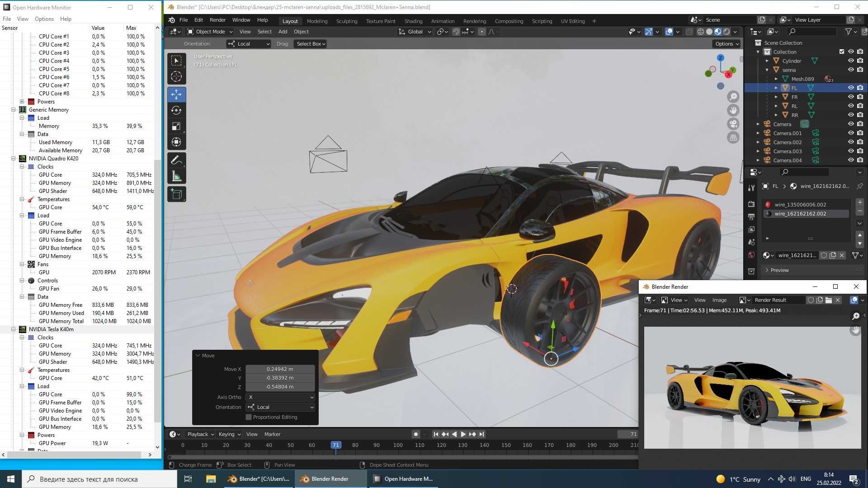Open Global transform orientation dropdown
Viewport: 868px width, 488px height.
click(x=415, y=32)
